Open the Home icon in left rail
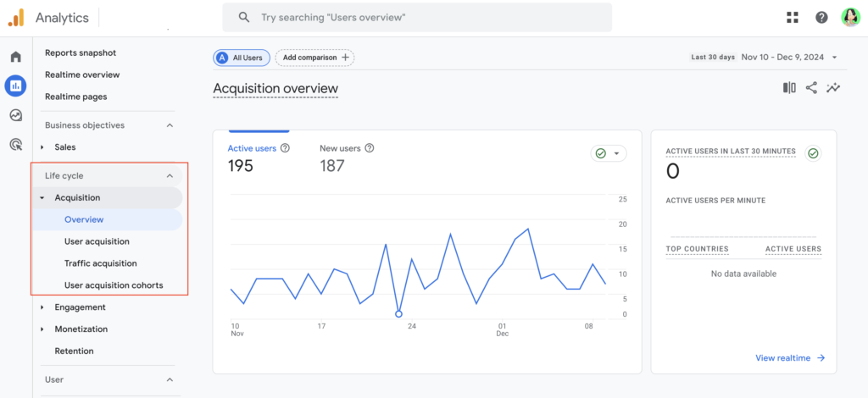The image size is (868, 398). tap(15, 57)
